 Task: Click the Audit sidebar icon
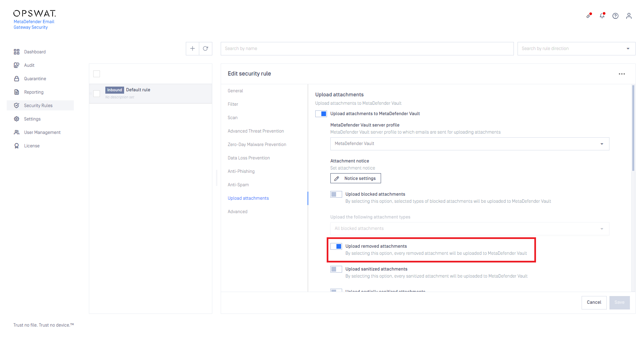point(16,65)
